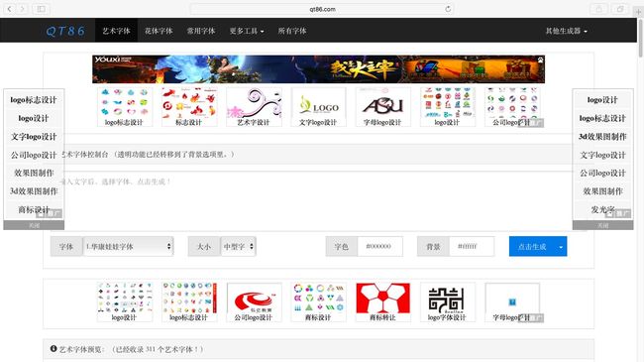Open the 文字logo设计 thumbnail
644x362 pixels.
coord(318,106)
